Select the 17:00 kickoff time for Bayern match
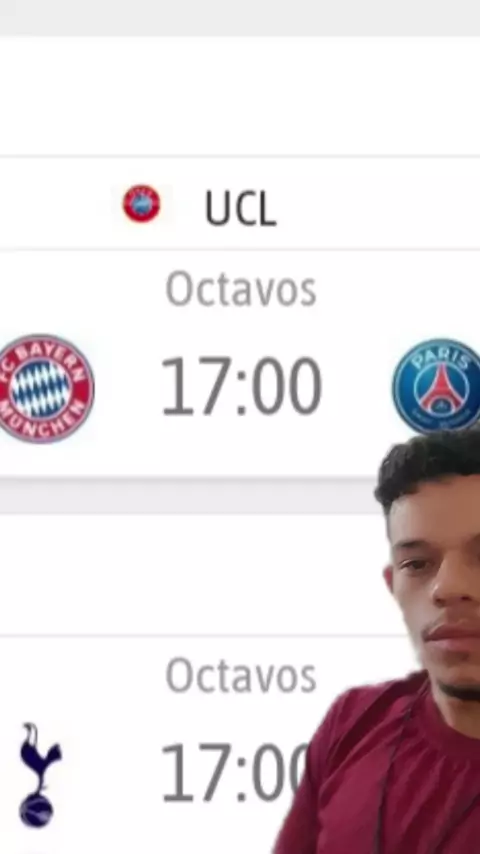 pyautogui.click(x=241, y=386)
